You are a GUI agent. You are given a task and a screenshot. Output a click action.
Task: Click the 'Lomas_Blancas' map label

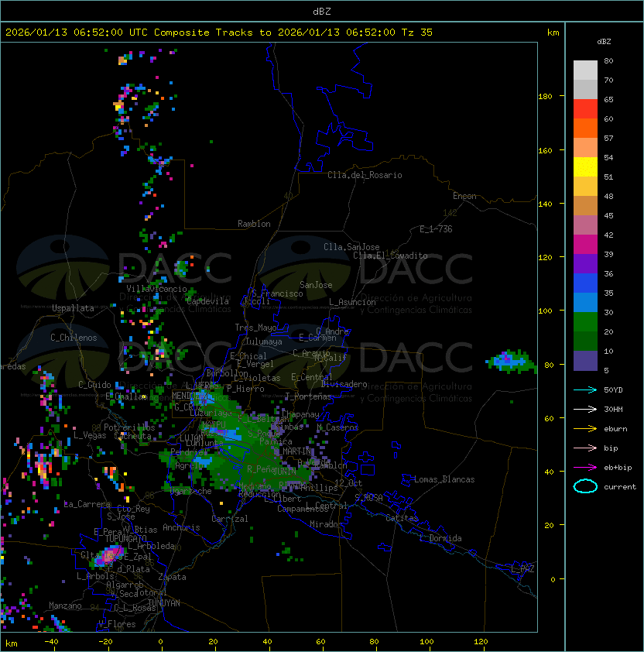coord(444,479)
